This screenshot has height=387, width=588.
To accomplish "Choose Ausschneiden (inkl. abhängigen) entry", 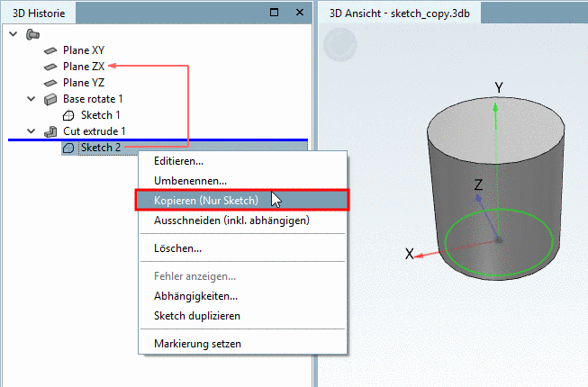I will [x=242, y=220].
